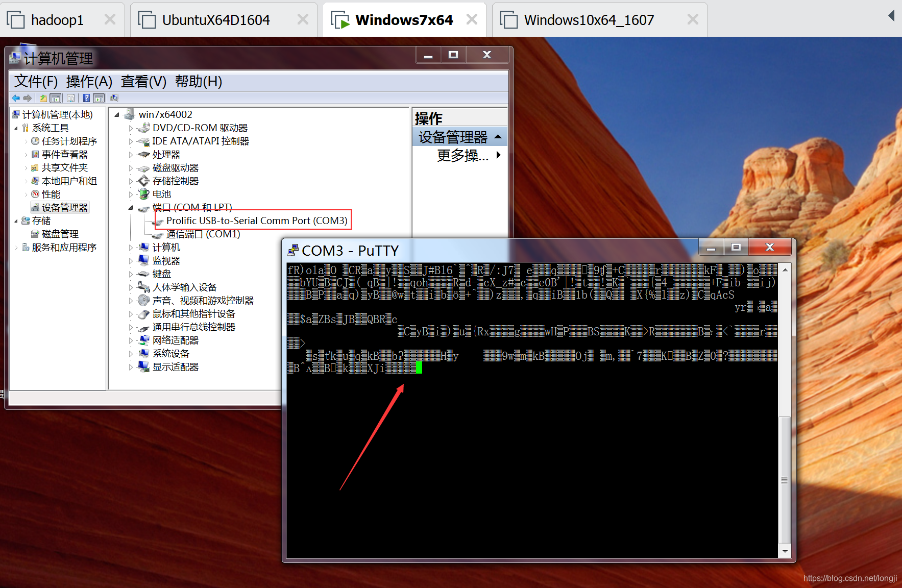
Task: Close the hadoop1 tab
Action: point(110,19)
